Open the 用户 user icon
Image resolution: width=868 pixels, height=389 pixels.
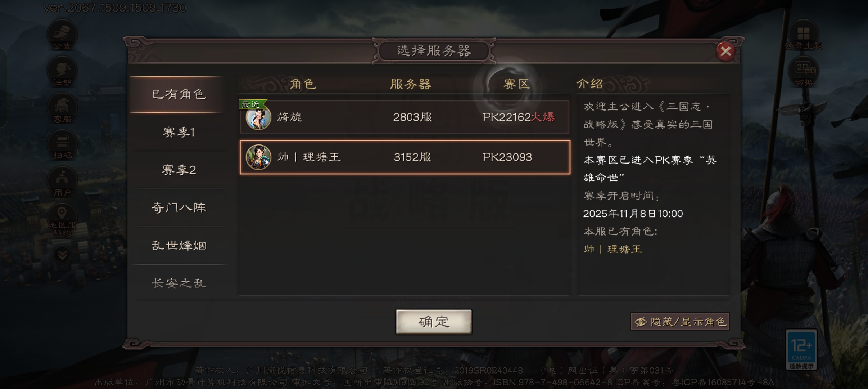[62, 182]
